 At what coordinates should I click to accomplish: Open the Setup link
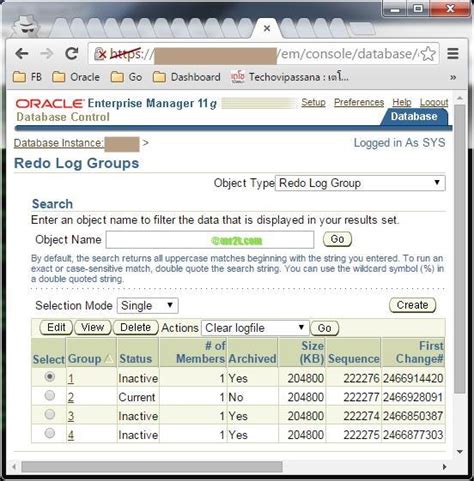(x=313, y=102)
